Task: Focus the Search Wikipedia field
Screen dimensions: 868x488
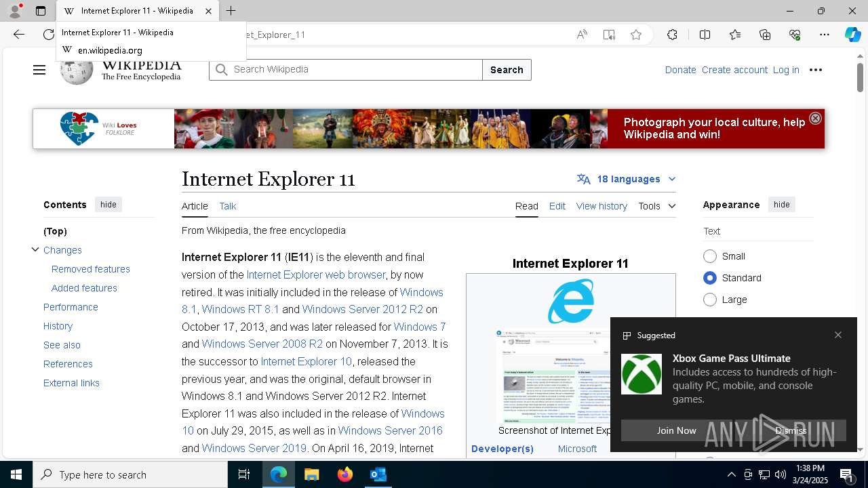Action: 346,70
